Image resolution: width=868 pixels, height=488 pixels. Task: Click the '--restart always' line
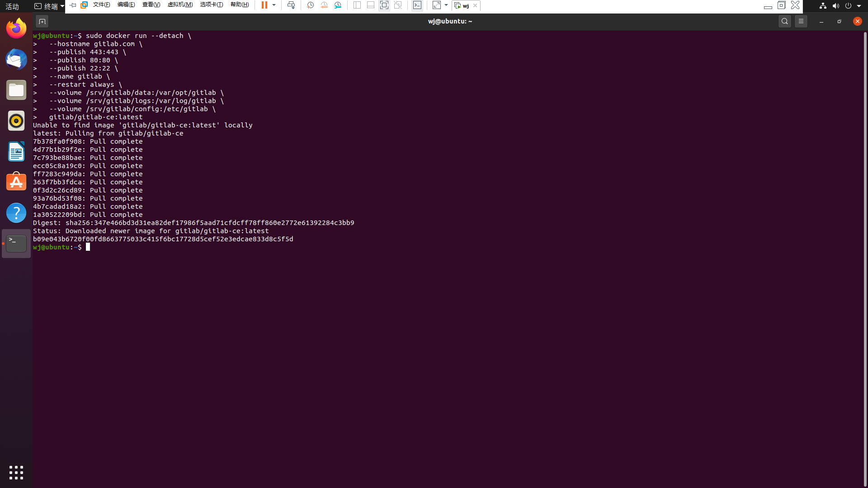point(77,84)
